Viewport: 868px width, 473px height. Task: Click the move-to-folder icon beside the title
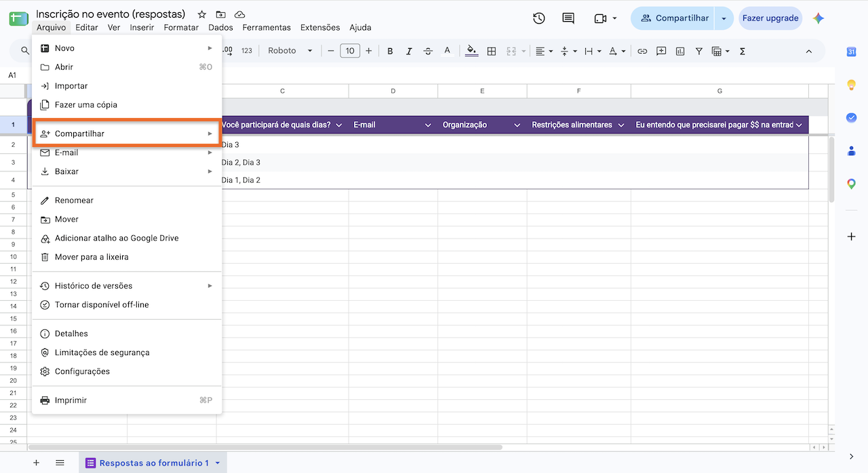(x=220, y=14)
